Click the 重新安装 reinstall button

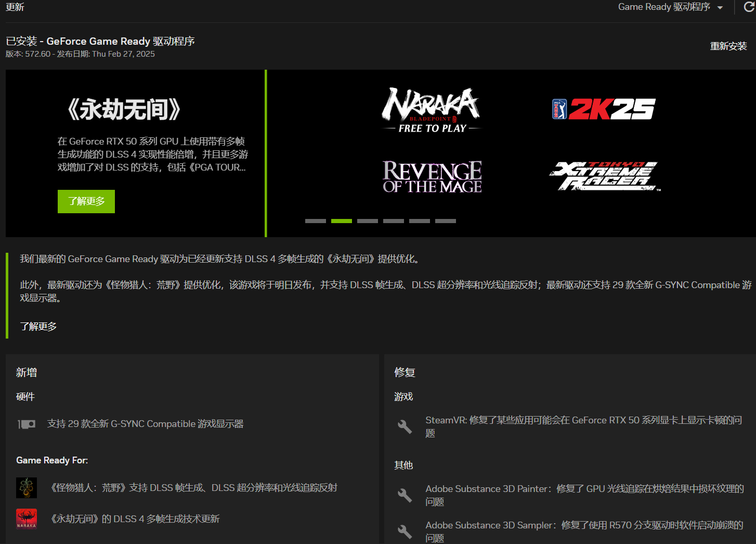(x=728, y=46)
